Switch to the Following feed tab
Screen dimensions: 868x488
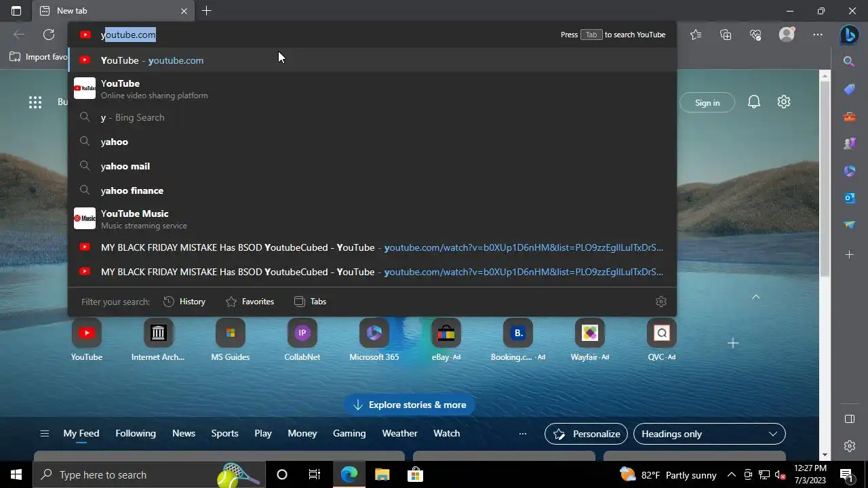[136, 433]
